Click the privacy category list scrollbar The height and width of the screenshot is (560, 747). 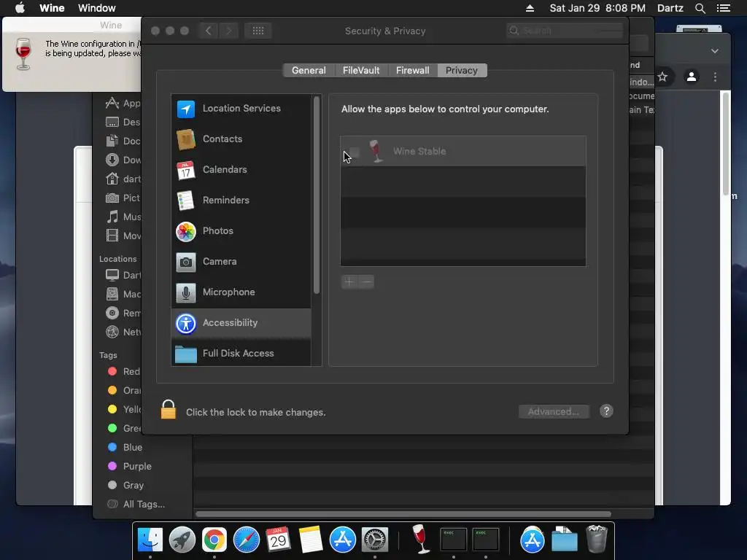click(317, 195)
